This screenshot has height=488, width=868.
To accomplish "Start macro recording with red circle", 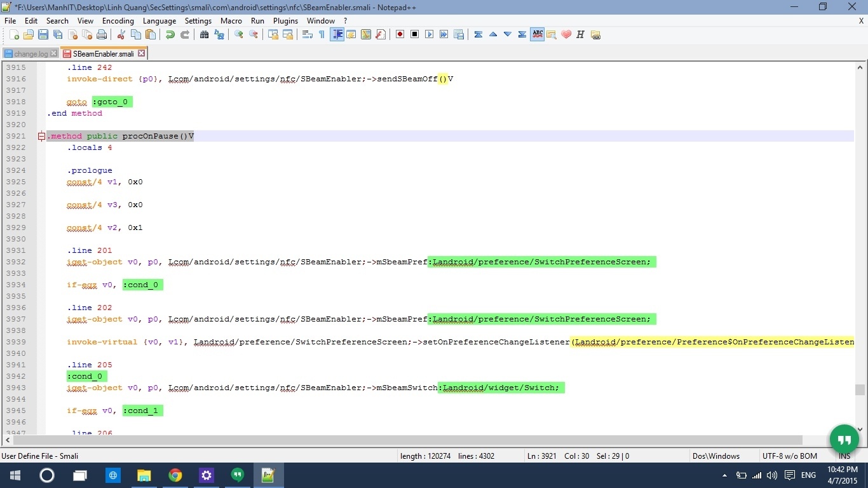I will [x=400, y=34].
